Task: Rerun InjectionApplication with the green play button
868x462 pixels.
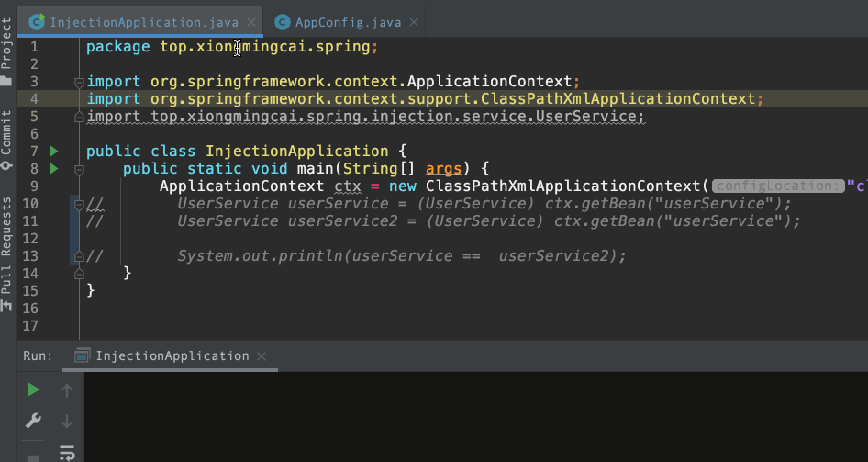Action: point(33,390)
